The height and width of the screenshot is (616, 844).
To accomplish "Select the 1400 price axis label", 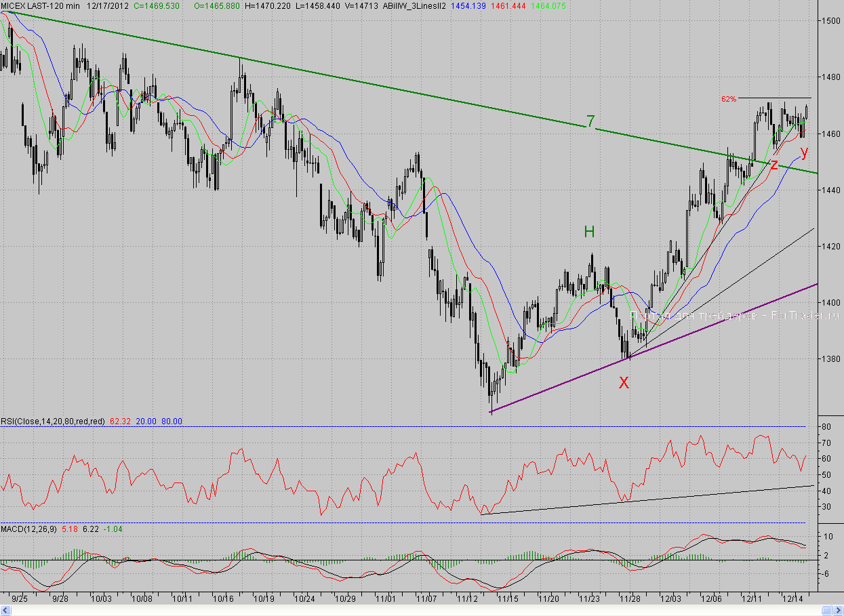I will pyautogui.click(x=831, y=302).
